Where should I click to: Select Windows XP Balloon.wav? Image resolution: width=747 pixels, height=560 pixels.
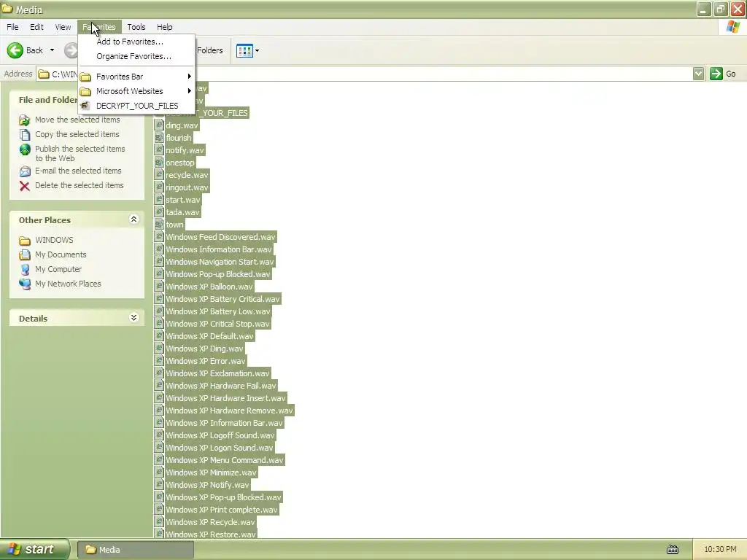point(209,287)
